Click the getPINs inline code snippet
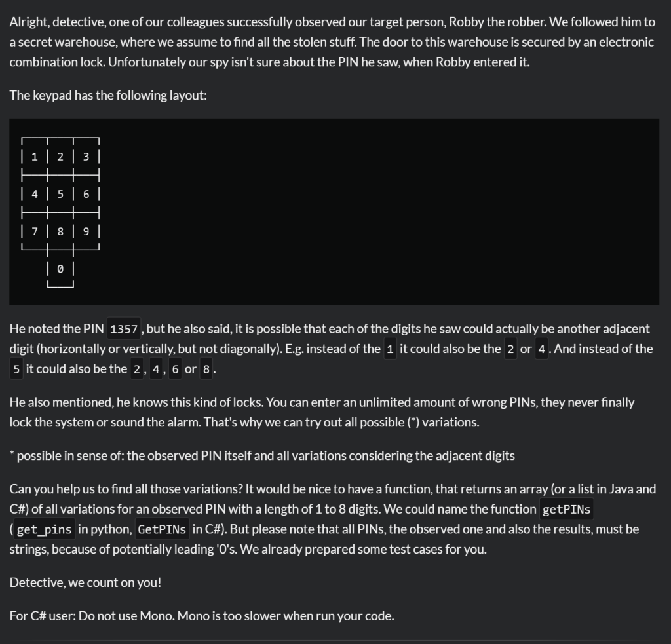The image size is (671, 644). [567, 510]
